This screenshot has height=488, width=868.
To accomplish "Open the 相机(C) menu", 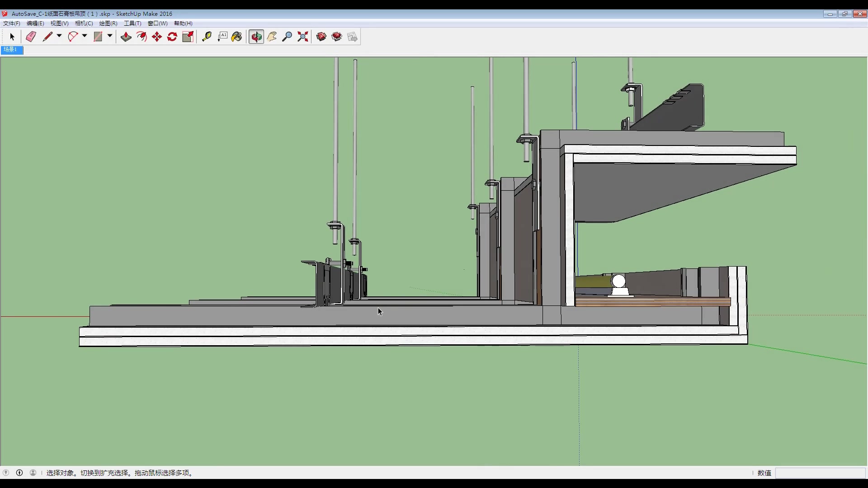I will pyautogui.click(x=84, y=23).
